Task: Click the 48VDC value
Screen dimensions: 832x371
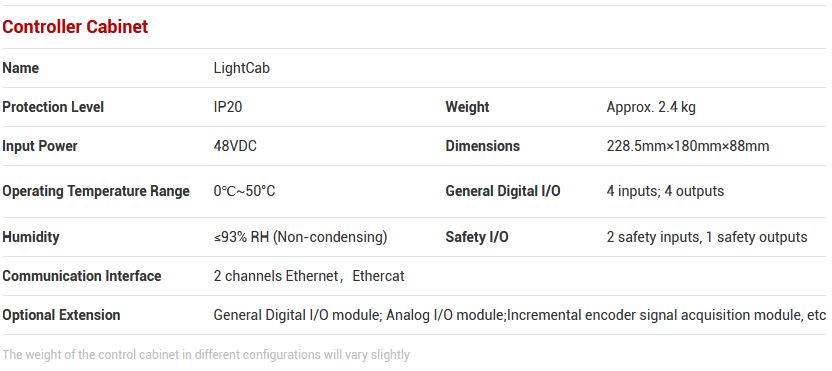Action: pyautogui.click(x=235, y=146)
